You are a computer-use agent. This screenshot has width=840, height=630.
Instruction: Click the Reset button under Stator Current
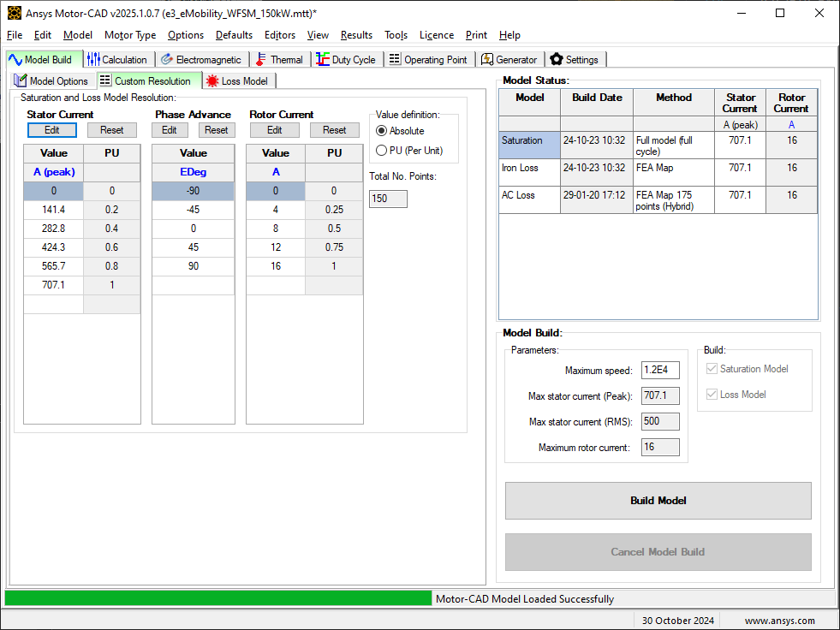[111, 130]
